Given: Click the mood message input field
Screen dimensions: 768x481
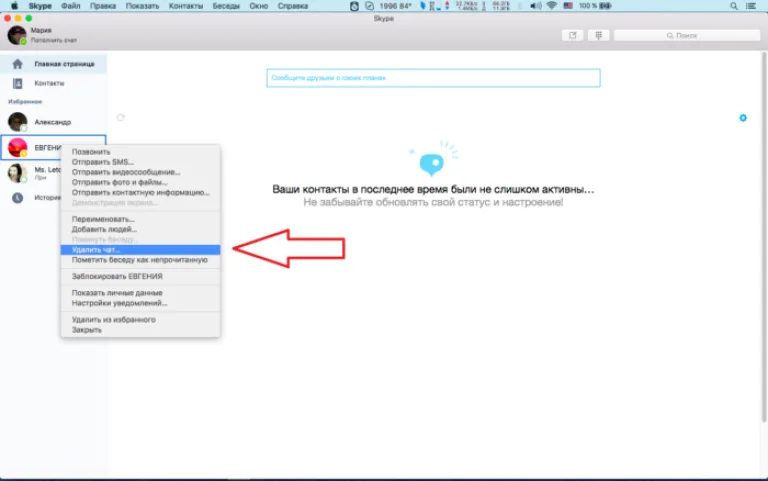Looking at the screenshot, I should 433,78.
